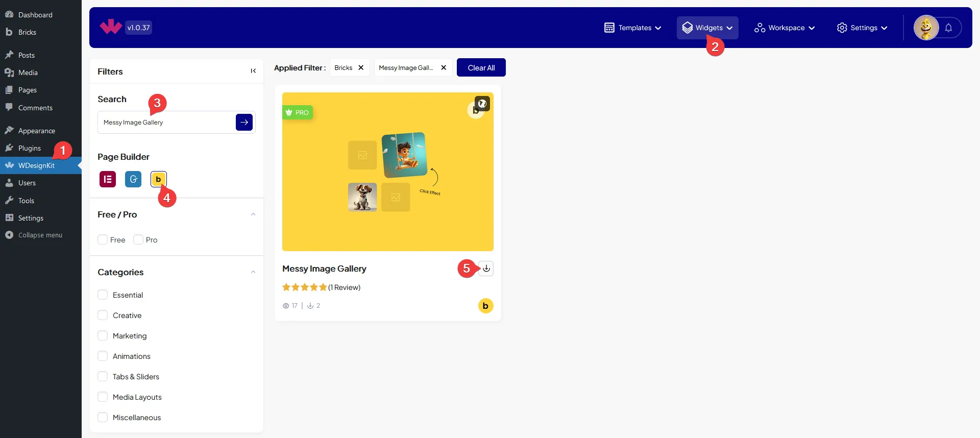Open the Messy Image Gallery preview thumbnail
The height and width of the screenshot is (438, 980).
point(387,172)
